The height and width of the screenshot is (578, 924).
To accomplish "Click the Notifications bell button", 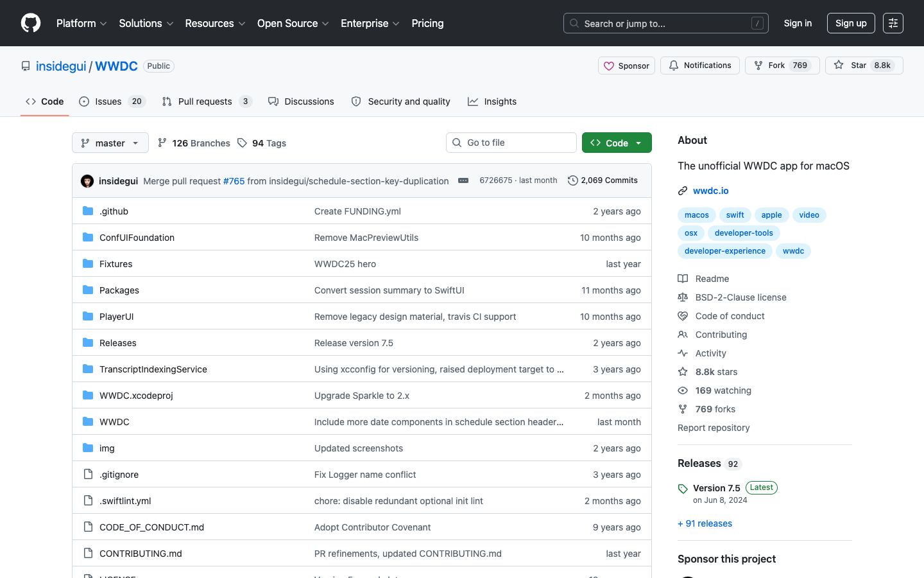I will click(x=700, y=66).
